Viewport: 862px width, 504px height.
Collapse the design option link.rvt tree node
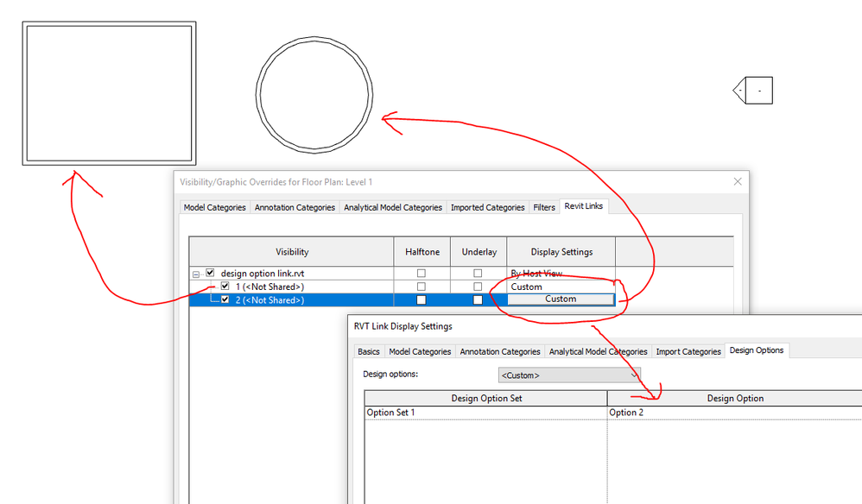[x=196, y=274]
